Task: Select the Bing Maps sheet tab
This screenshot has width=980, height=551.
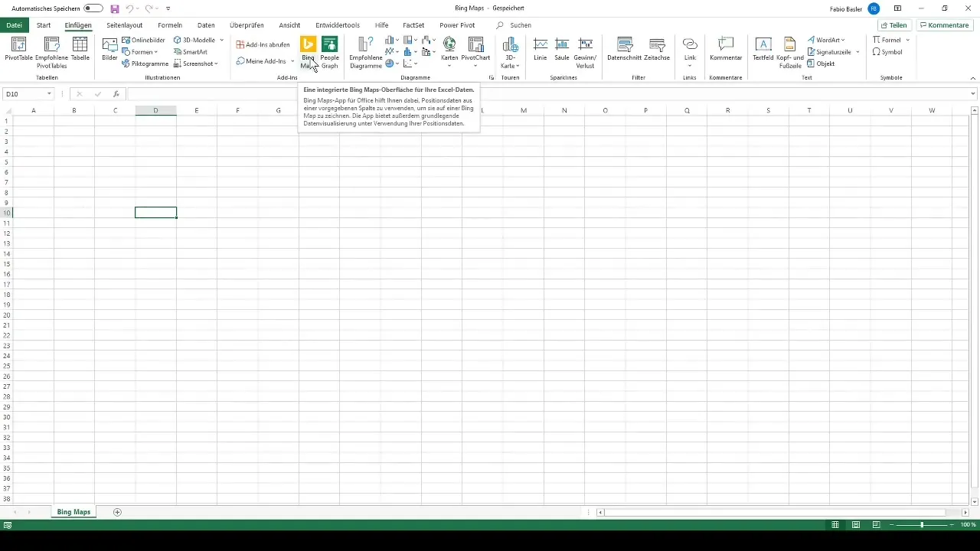Action: 73,512
